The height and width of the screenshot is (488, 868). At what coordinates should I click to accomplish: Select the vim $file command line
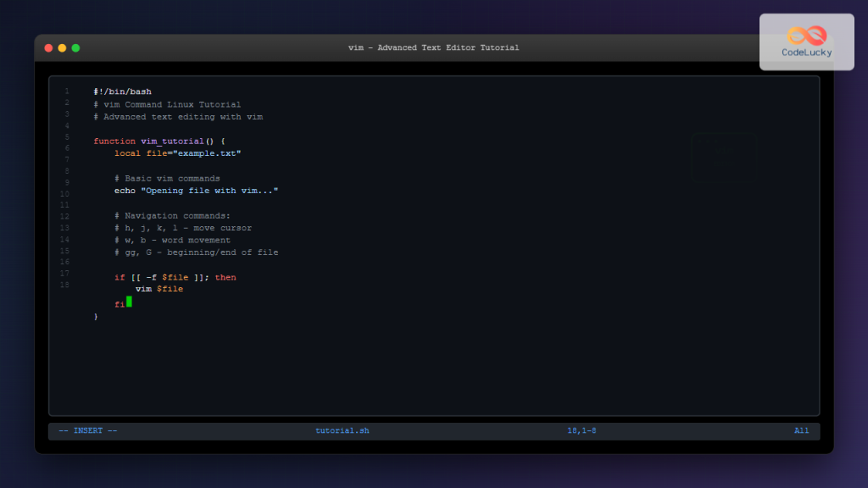coord(159,288)
